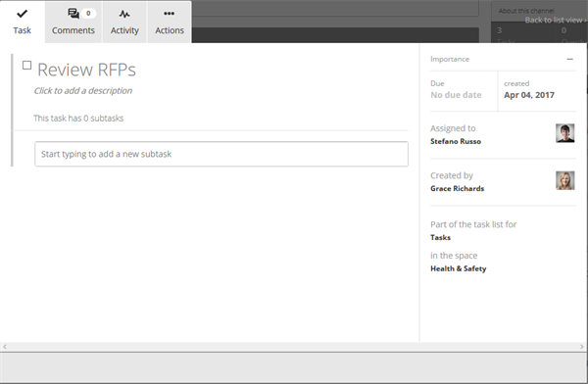This screenshot has height=384, width=588.
Task: Open the Actions tab
Action: click(x=170, y=22)
